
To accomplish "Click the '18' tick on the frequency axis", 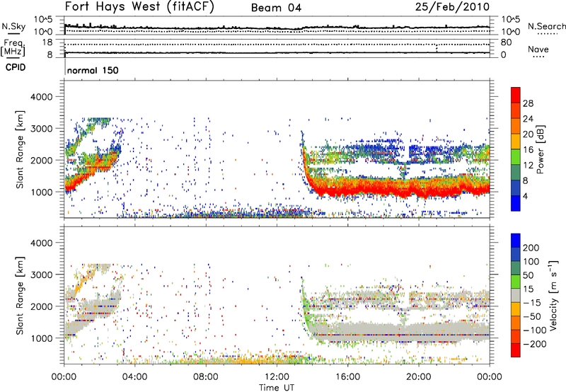I will click(47, 42).
